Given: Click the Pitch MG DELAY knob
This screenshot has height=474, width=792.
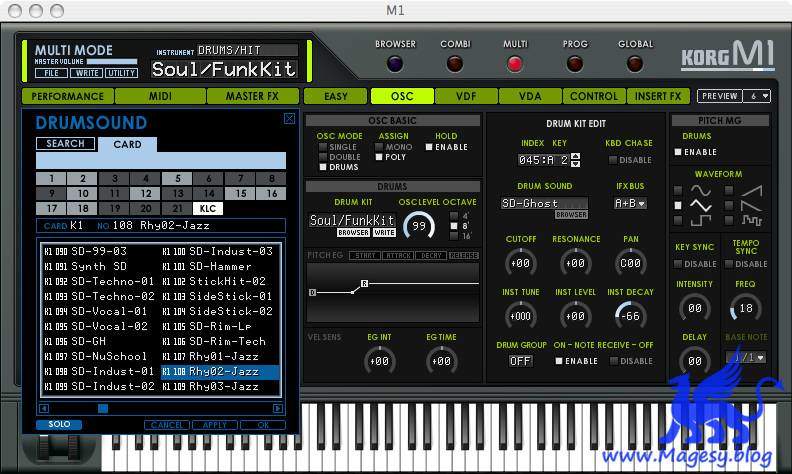Looking at the screenshot, I should pyautogui.click(x=695, y=361).
